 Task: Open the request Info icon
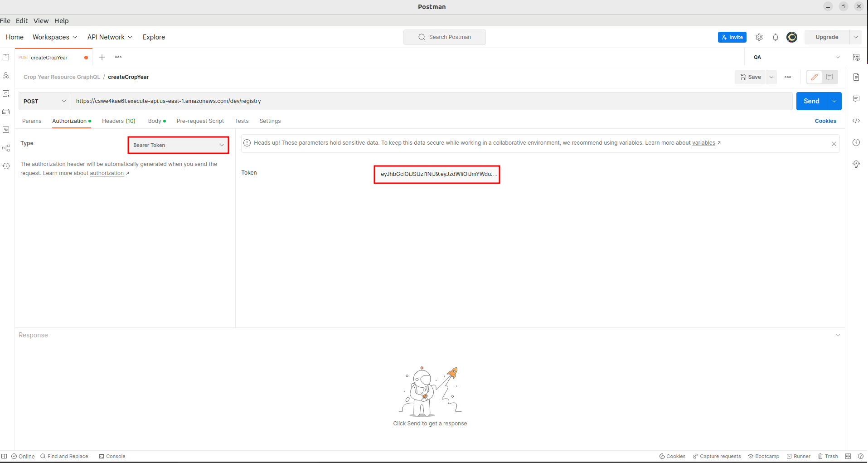[x=856, y=142]
